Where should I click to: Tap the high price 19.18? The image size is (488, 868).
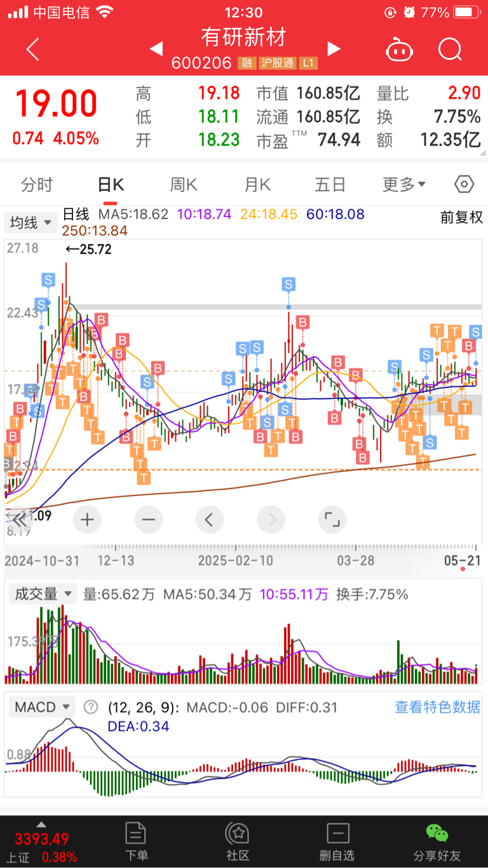[219, 93]
